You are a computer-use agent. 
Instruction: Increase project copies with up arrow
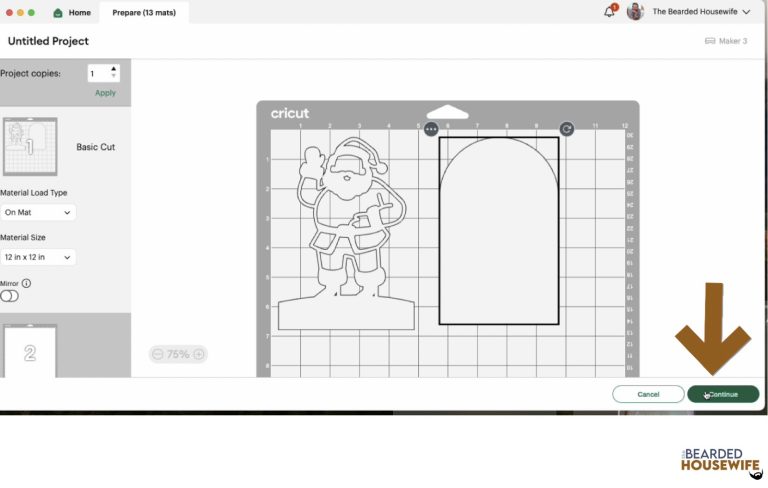114,69
